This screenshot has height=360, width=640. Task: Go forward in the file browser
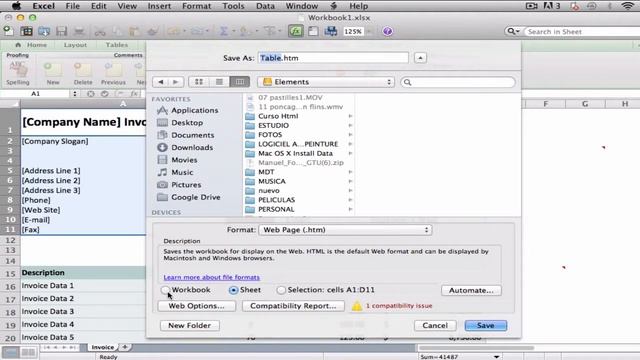(176, 82)
